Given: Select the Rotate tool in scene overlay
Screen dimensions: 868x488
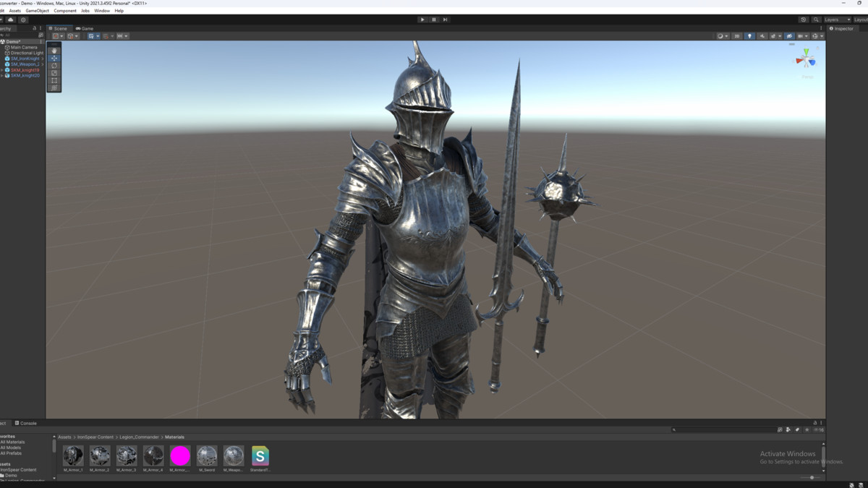Looking at the screenshot, I should coord(54,66).
